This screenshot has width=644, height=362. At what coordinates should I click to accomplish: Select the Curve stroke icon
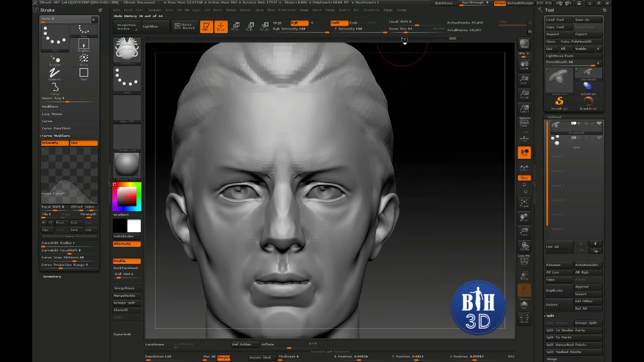point(55,88)
